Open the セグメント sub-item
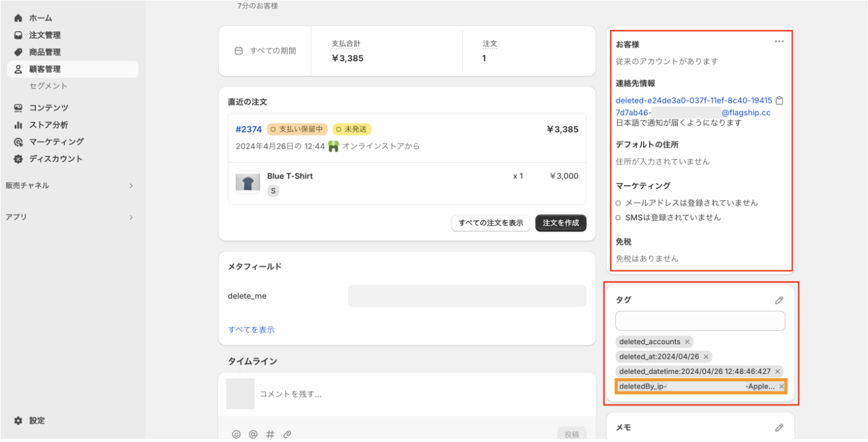The image size is (868, 442). pos(48,86)
